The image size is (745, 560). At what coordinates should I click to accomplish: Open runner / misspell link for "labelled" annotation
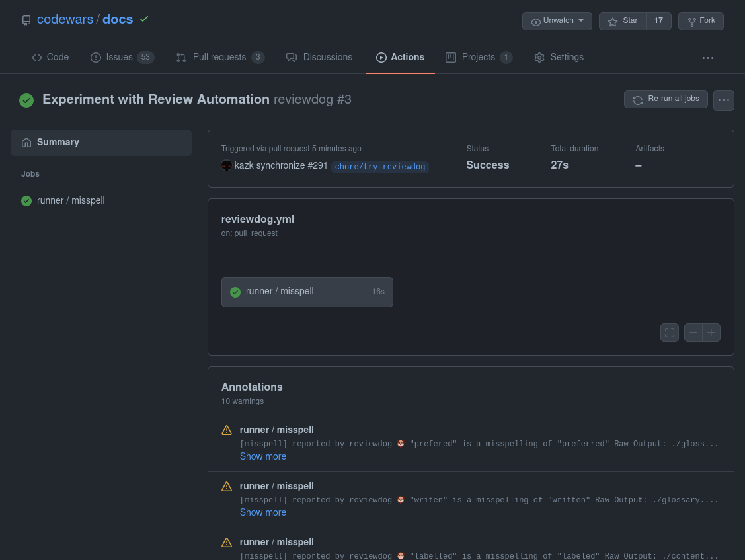276,542
